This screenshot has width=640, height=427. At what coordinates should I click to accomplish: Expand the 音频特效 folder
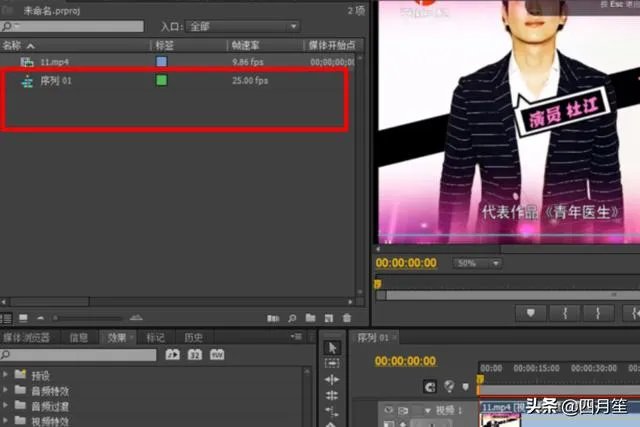[x=5, y=390]
